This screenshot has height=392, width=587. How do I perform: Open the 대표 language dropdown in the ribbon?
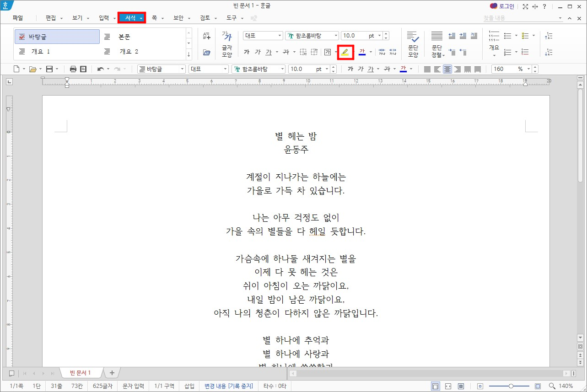tap(280, 35)
